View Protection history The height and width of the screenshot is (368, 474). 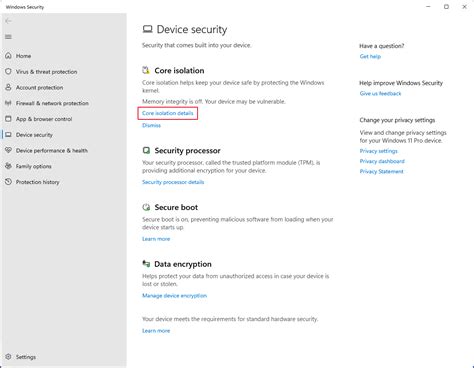(38, 182)
